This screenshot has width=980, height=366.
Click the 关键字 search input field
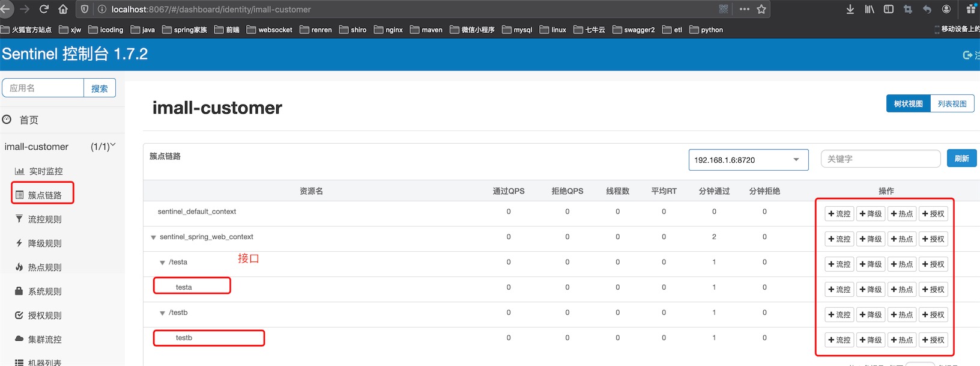point(880,159)
